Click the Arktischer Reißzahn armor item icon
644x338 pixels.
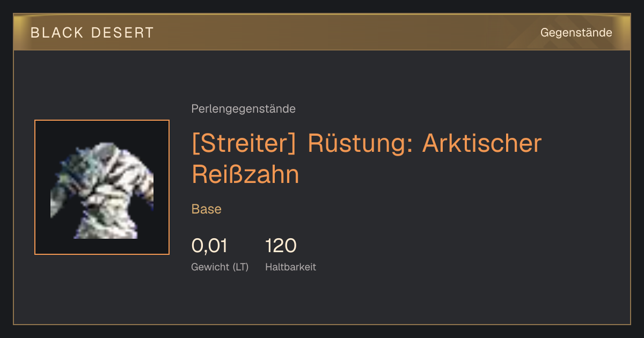tap(102, 187)
